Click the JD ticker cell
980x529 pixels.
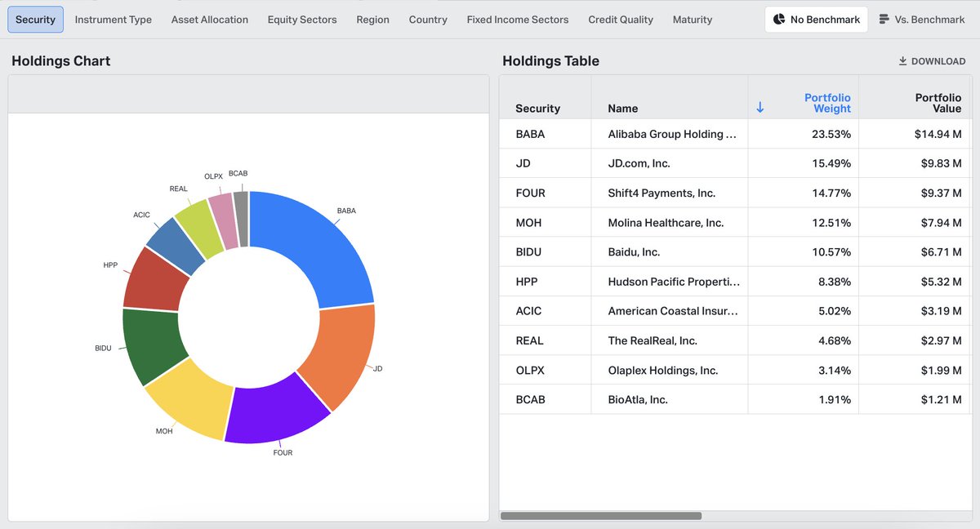point(545,163)
